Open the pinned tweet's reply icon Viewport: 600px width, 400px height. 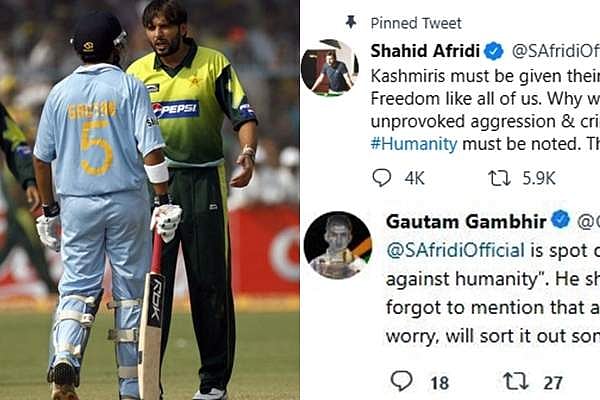point(382,178)
